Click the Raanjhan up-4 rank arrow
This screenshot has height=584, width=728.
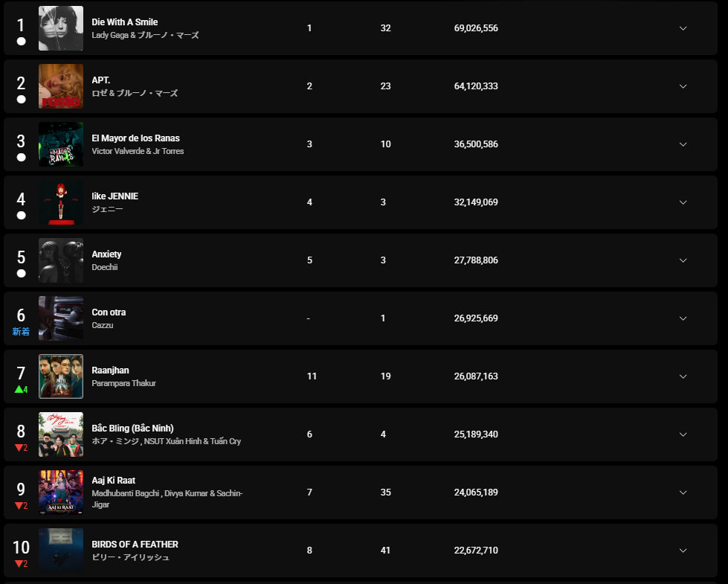tap(22, 389)
